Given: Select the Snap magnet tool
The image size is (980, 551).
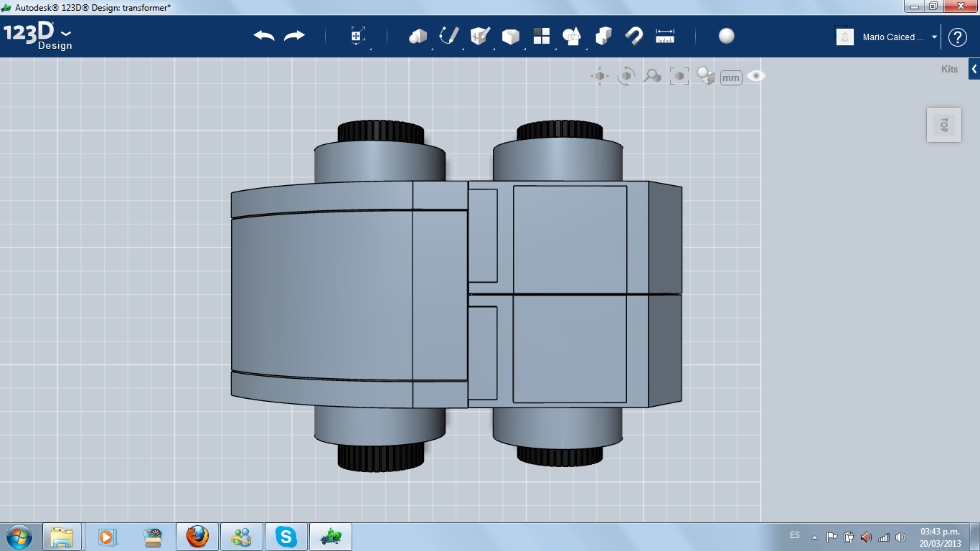Looking at the screenshot, I should tap(634, 36).
